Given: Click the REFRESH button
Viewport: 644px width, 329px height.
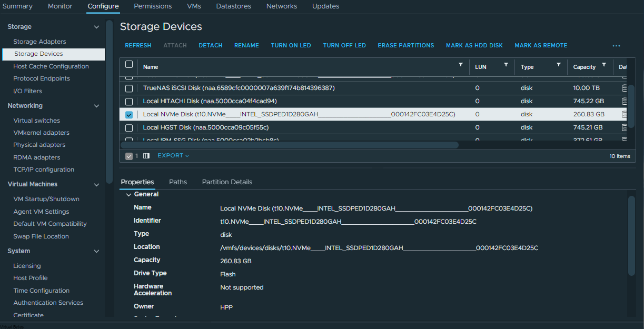Looking at the screenshot, I should pyautogui.click(x=137, y=45).
